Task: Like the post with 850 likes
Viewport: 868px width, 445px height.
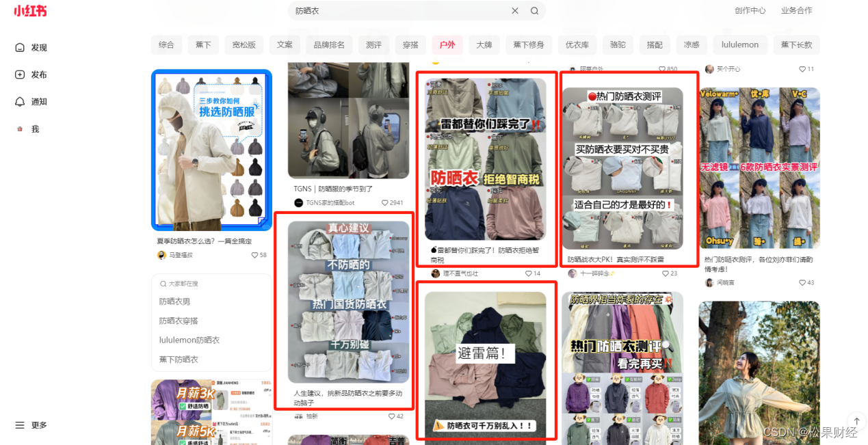Action: pos(668,69)
